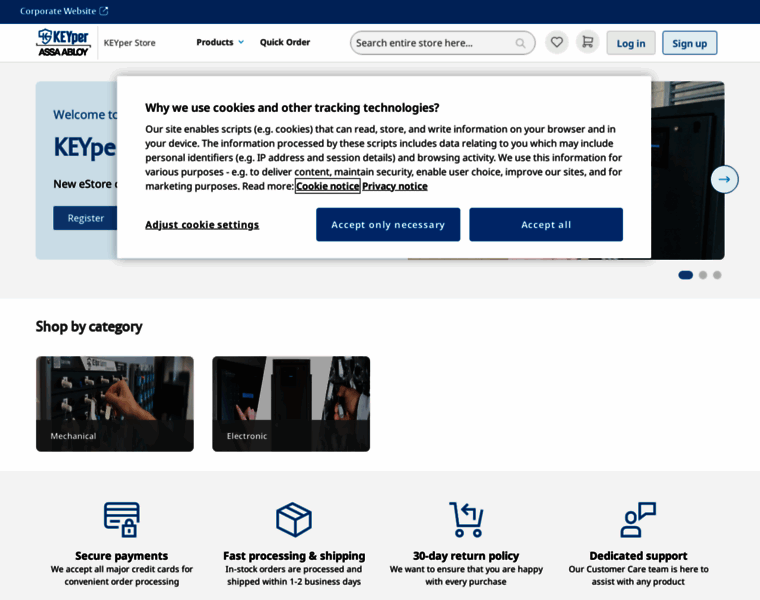760x600 pixels.
Task: Click the Register button on banner
Action: click(x=85, y=218)
